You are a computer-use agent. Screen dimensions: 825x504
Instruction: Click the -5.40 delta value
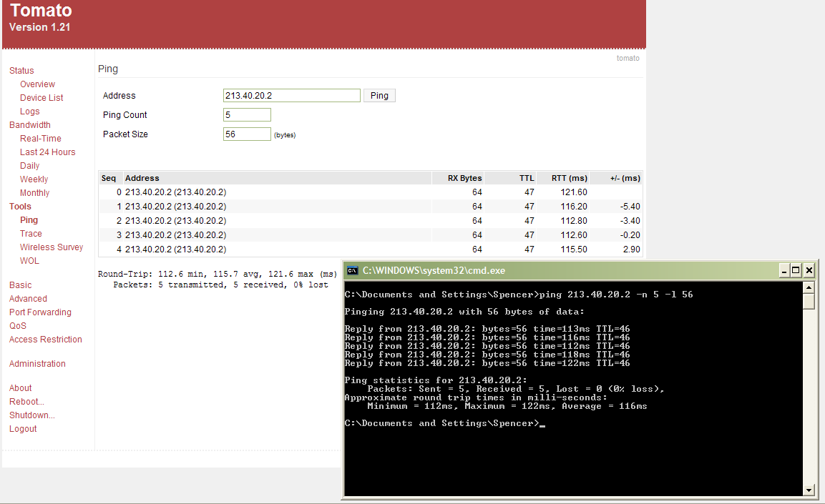pos(630,207)
